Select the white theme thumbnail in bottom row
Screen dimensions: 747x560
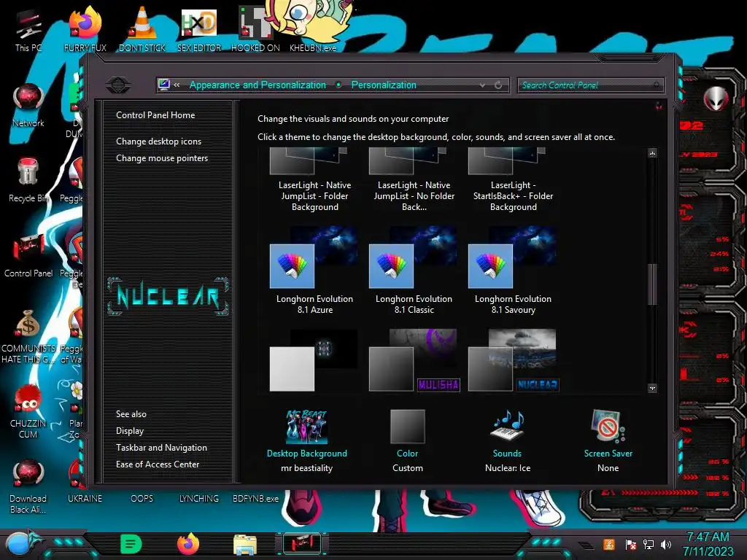(x=314, y=360)
